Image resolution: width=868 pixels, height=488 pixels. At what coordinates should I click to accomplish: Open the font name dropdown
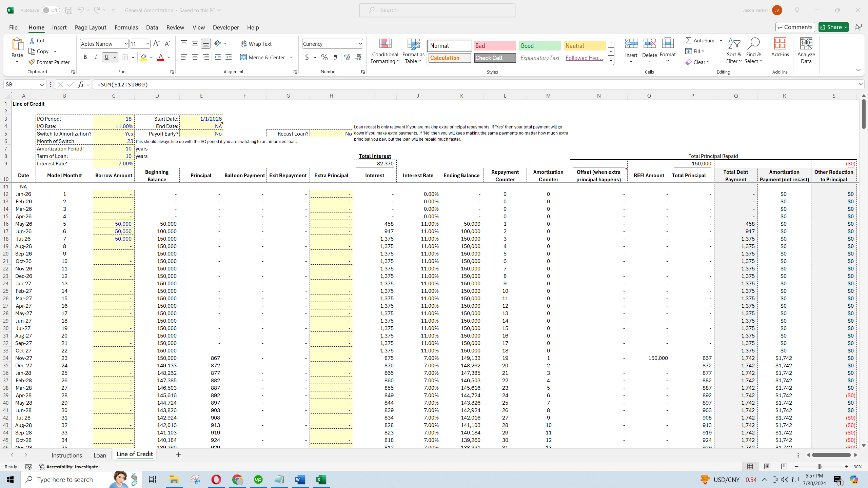(126, 44)
